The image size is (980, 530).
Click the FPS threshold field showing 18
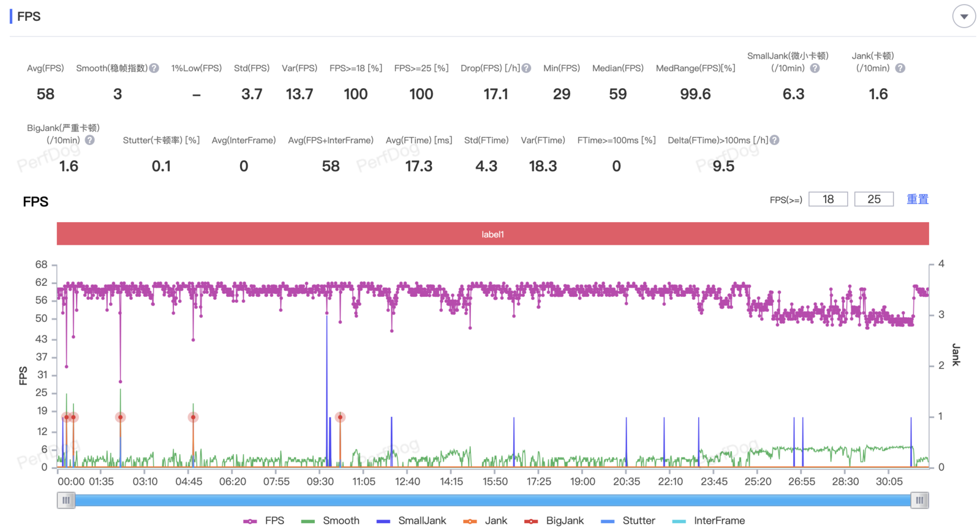[x=828, y=200]
